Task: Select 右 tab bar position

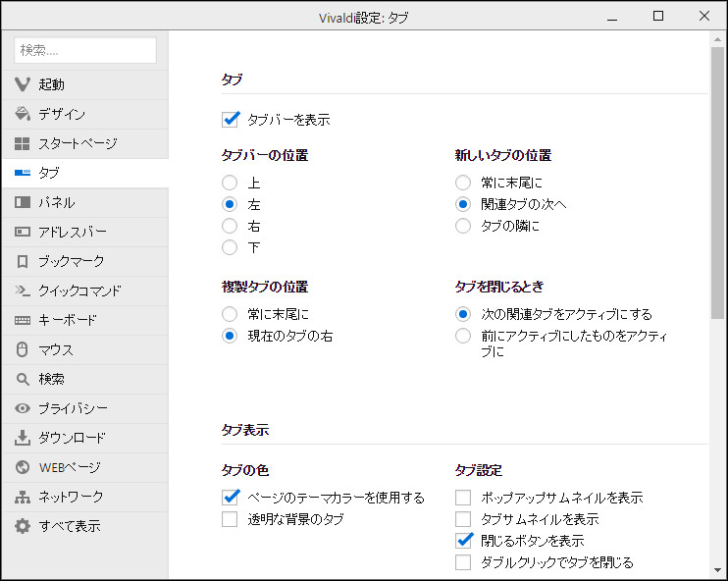Action: pos(230,226)
